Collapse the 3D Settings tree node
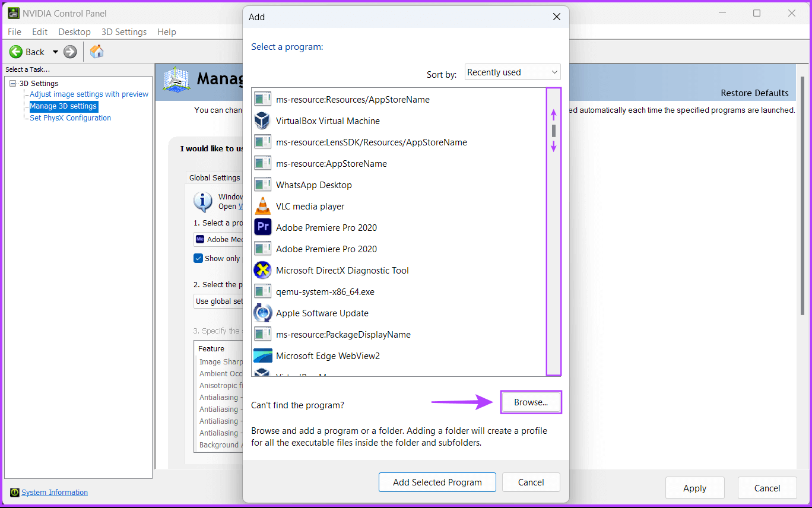Screen dimensions: 812x508 pyautogui.click(x=13, y=83)
